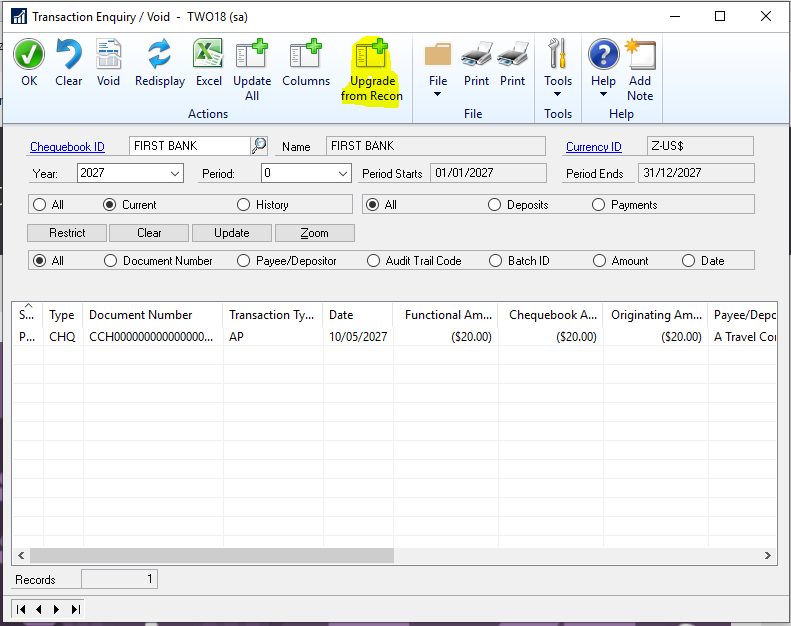Click the green OK checkmark icon
The width and height of the screenshot is (791, 626).
pos(29,55)
